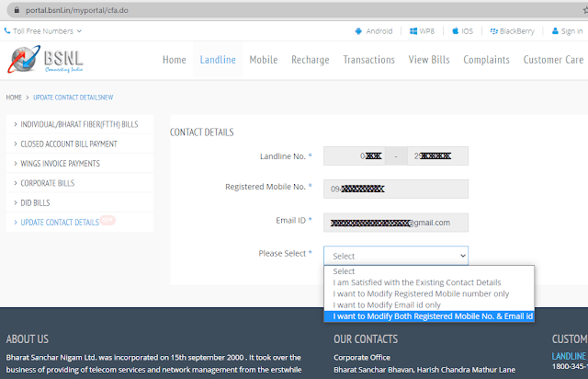
Task: Click the Android icon
Action: [x=358, y=31]
